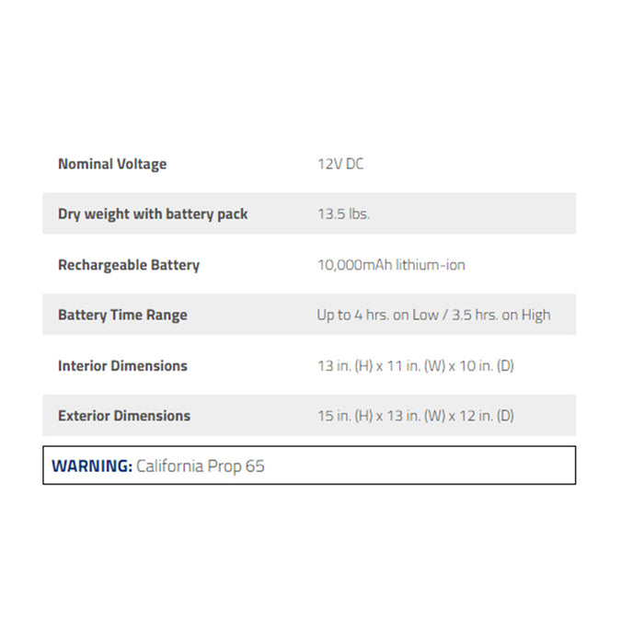Click the Exterior Dimensions label

coord(124,416)
